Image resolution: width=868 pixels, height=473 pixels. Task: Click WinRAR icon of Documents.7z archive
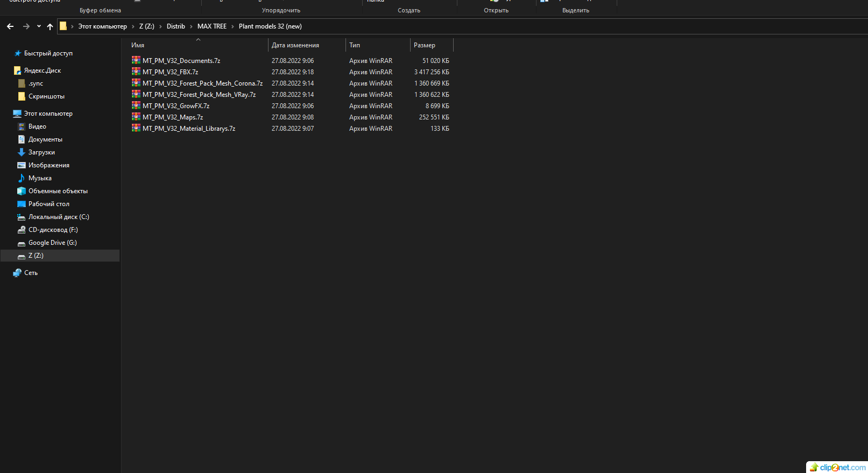(136, 60)
